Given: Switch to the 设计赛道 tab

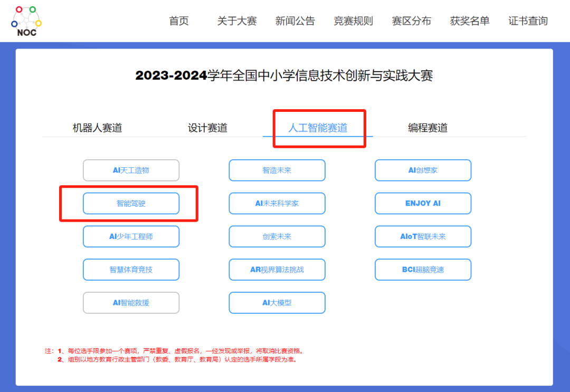Looking at the screenshot, I should pos(207,128).
